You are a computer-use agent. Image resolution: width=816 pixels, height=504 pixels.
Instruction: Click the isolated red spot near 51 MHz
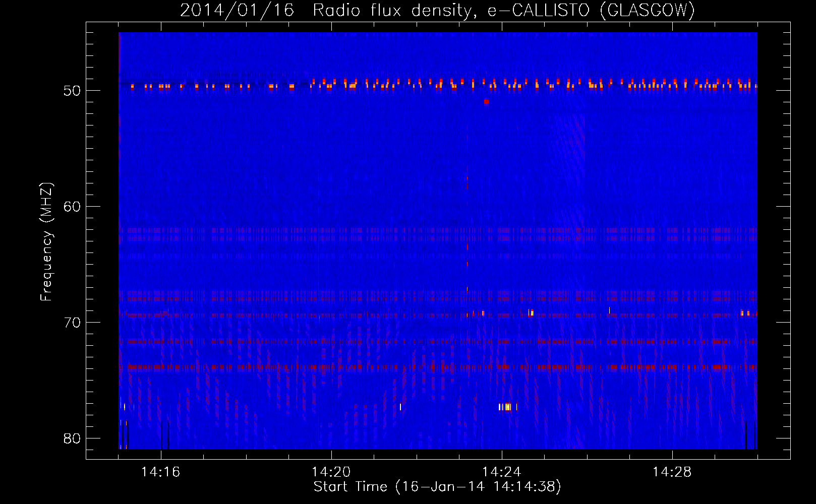coord(486,102)
